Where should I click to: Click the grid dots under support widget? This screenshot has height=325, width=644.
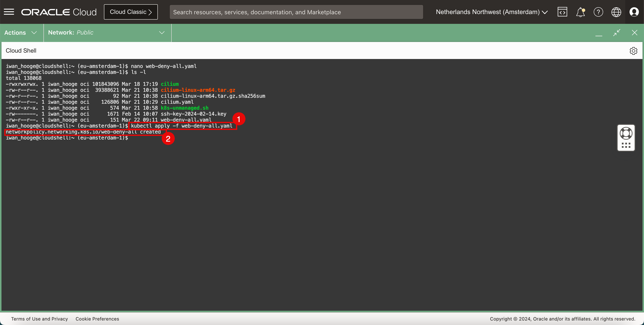[x=626, y=145]
